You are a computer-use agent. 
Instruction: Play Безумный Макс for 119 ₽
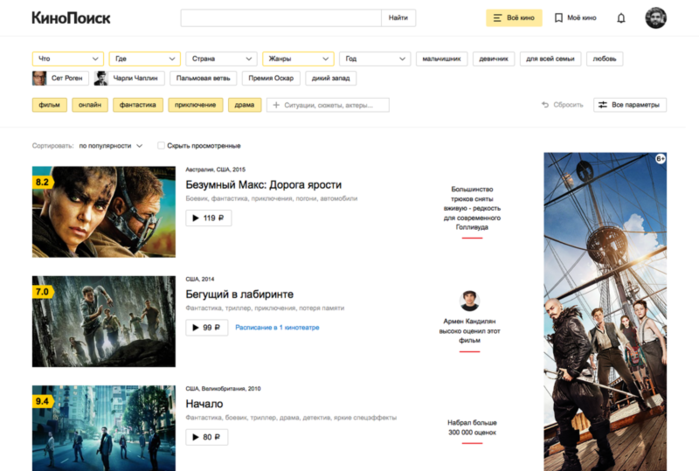point(208,218)
